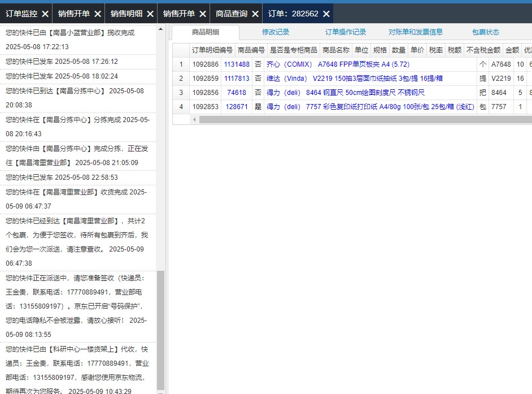Open product number link 1117813
This screenshot has width=532, height=394.
point(237,79)
